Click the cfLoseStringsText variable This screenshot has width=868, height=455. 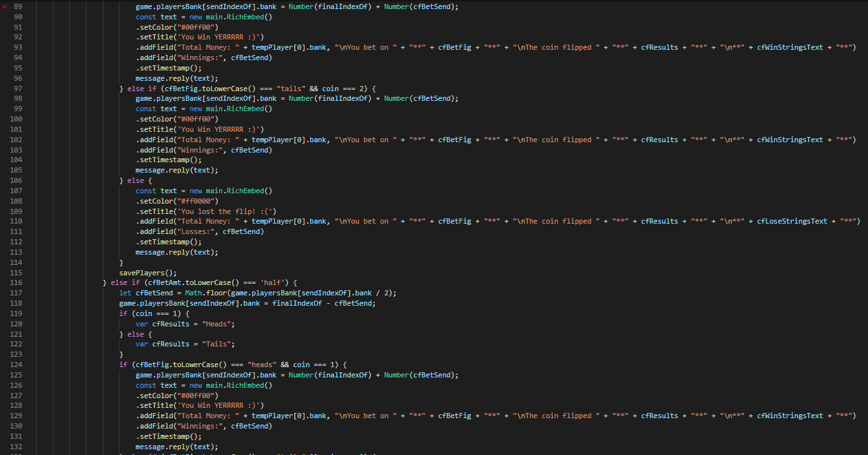(x=792, y=221)
